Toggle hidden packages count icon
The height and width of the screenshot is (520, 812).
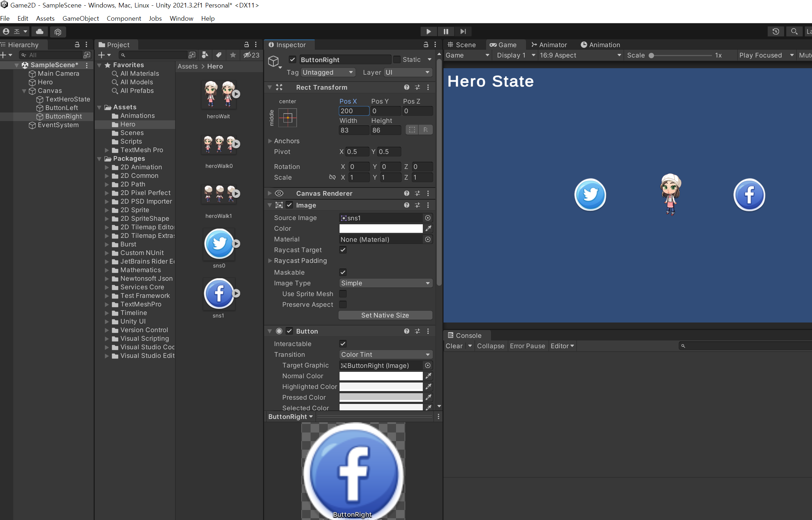(252, 55)
